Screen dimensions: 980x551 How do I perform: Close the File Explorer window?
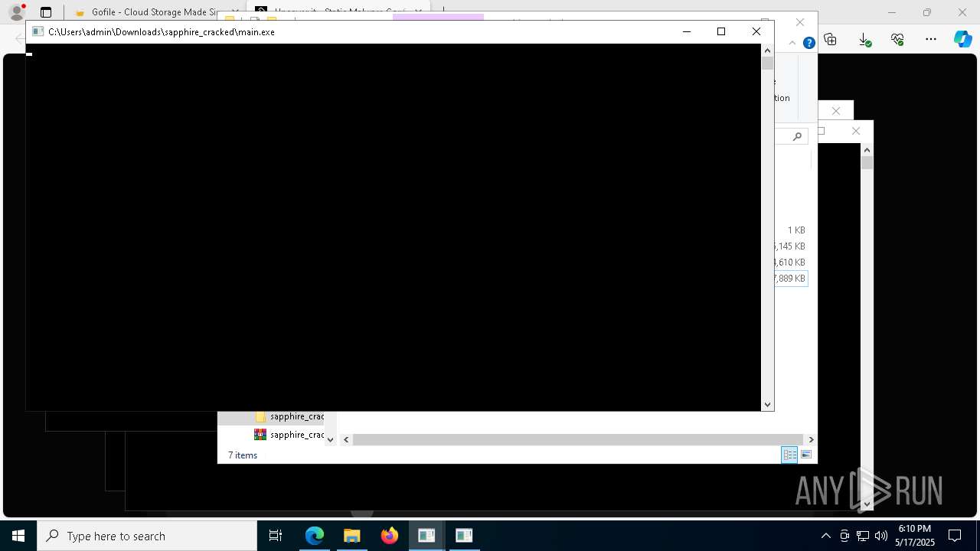pos(800,22)
